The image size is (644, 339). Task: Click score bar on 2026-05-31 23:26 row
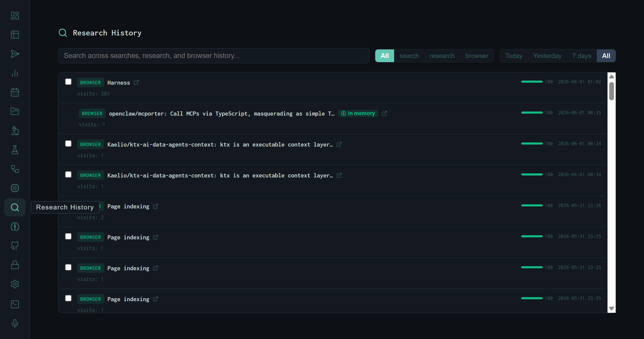point(532,206)
